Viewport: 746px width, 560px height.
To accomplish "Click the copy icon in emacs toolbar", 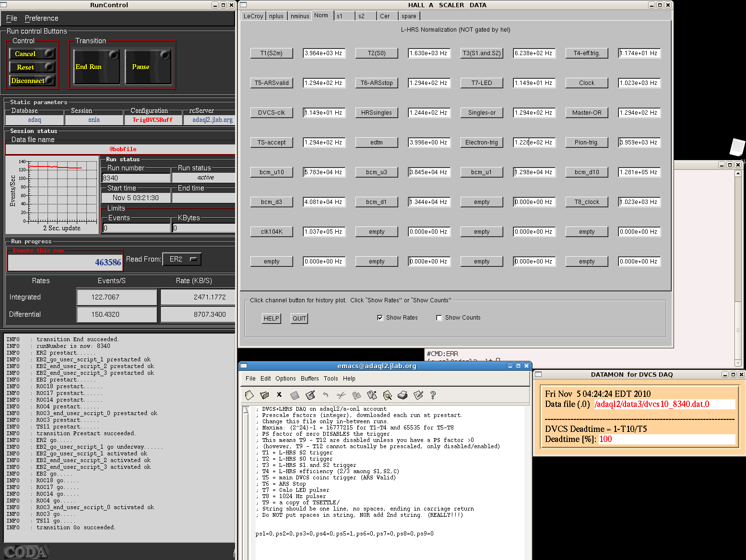I will click(x=356, y=395).
